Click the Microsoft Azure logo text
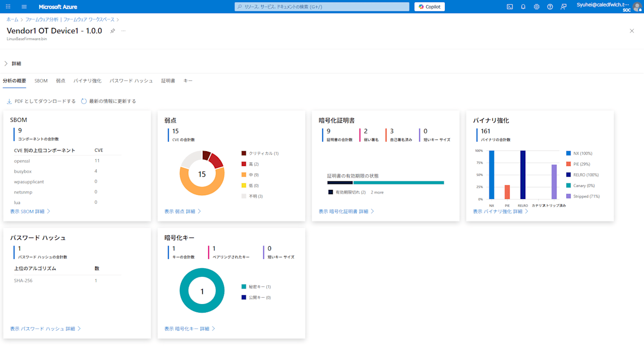The width and height of the screenshot is (644, 362). (57, 6)
